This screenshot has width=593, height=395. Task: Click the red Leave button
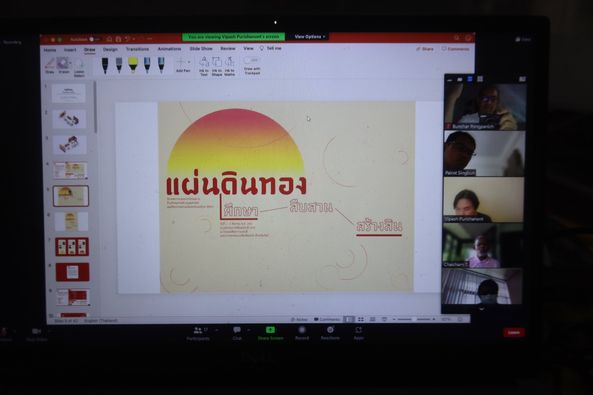(x=514, y=332)
